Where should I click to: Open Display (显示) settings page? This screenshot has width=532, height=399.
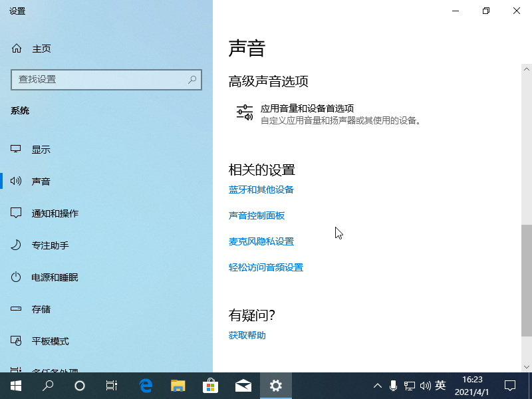41,150
